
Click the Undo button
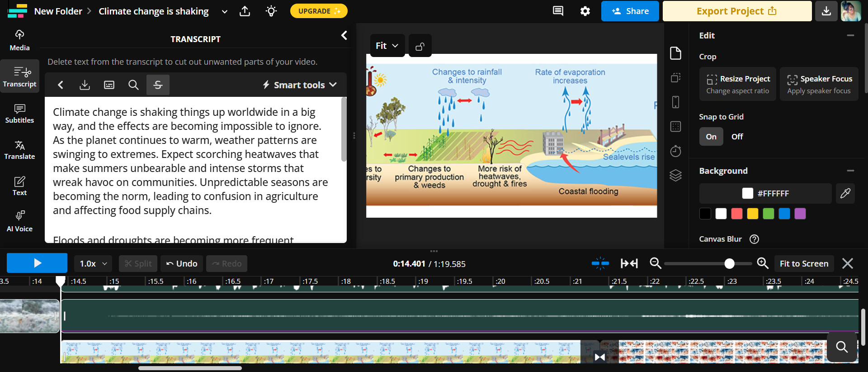[x=182, y=263]
